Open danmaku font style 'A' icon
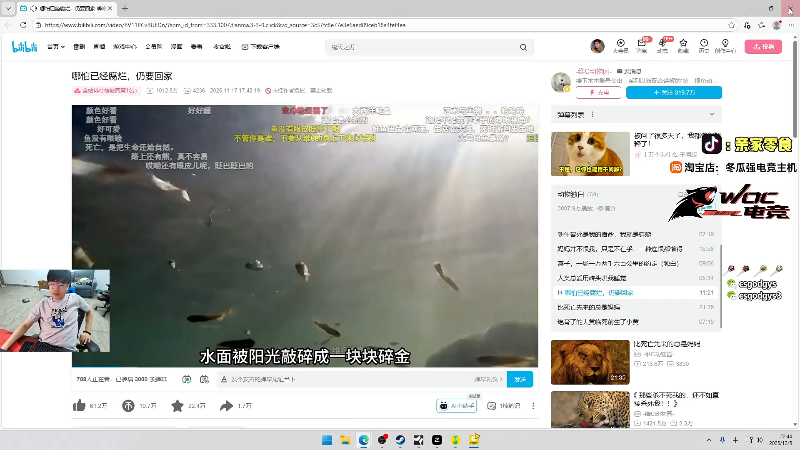 coord(223,379)
